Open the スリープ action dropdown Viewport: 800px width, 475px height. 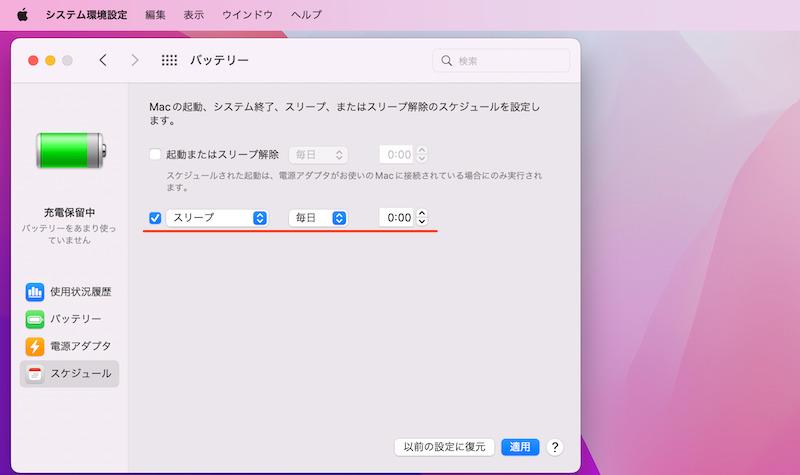point(217,218)
